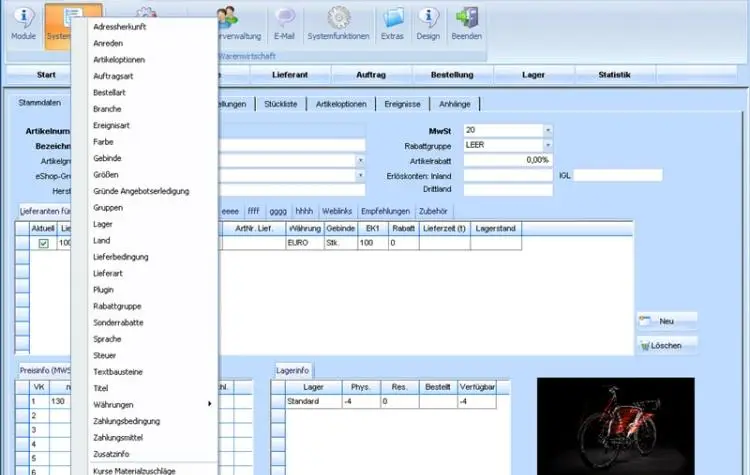This screenshot has height=475, width=750.
Task: Click the bicycle product image
Action: 616,426
